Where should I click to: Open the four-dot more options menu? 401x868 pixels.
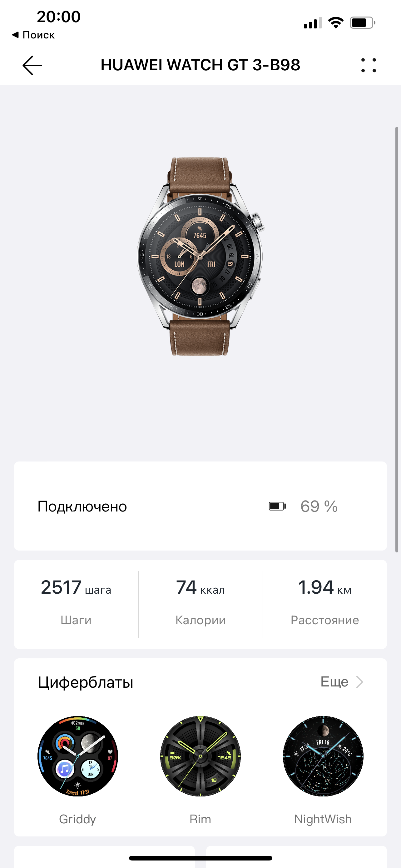[369, 65]
